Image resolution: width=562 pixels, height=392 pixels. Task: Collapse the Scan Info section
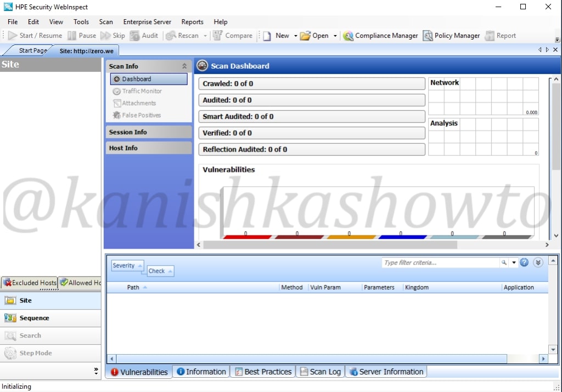(x=184, y=66)
